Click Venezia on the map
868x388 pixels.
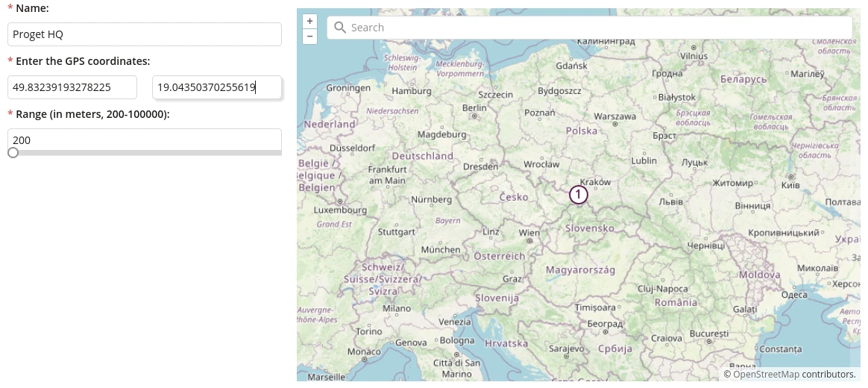(x=454, y=322)
